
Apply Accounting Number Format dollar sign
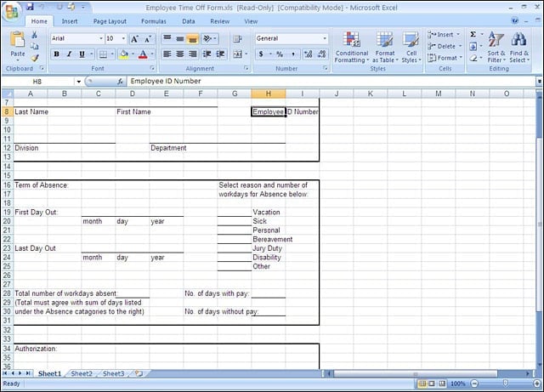pos(261,54)
